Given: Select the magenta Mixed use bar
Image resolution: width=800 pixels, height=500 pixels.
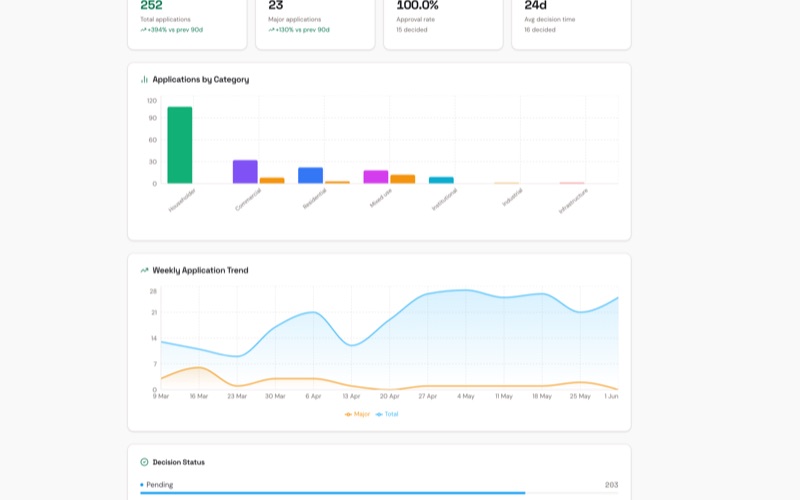Looking at the screenshot, I should (376, 177).
